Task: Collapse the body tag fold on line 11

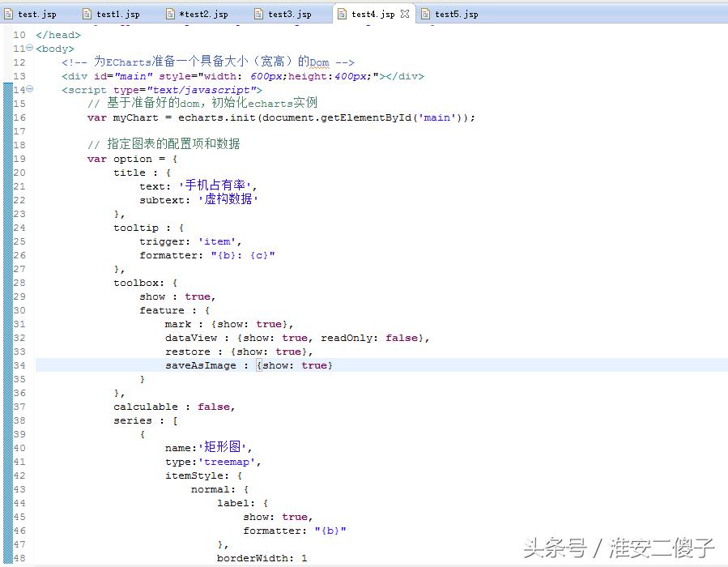Action: tap(30, 47)
